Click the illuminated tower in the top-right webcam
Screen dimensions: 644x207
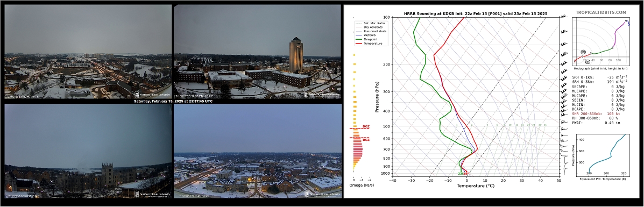coord(296,55)
